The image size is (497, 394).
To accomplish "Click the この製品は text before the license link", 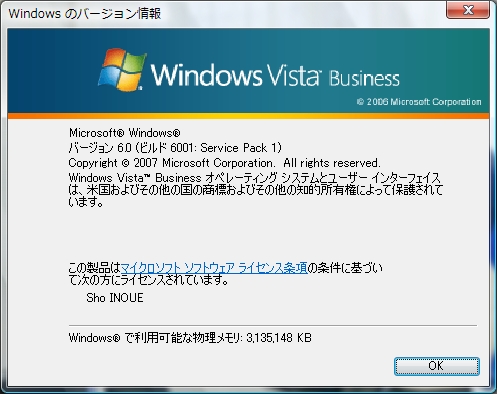I will (94, 268).
